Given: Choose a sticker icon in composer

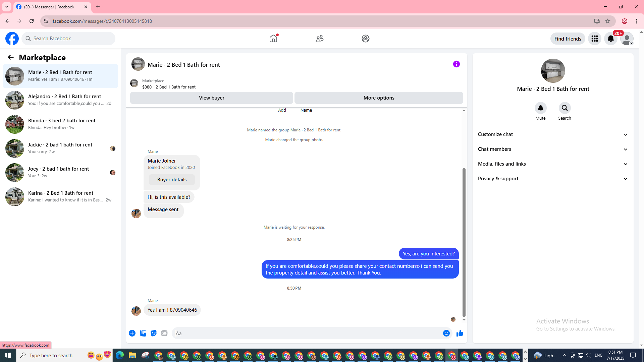Looking at the screenshot, I should (154, 333).
